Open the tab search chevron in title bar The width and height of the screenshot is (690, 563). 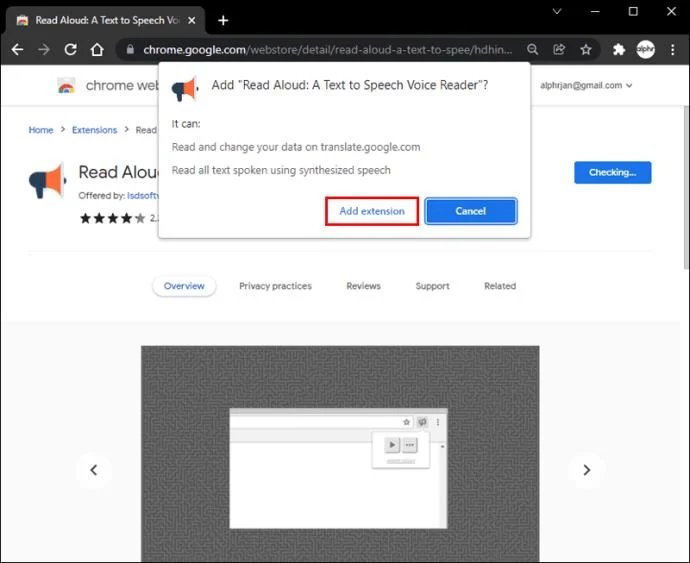(557, 11)
